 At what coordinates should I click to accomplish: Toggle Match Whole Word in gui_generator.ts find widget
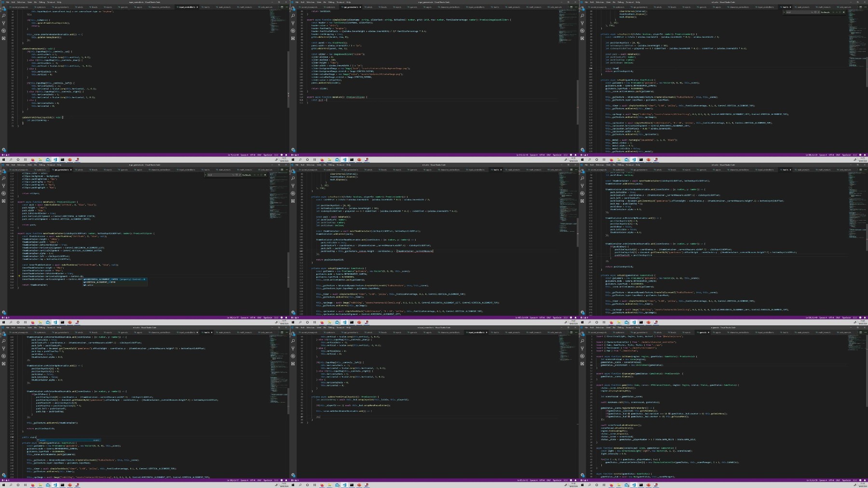pyautogui.click(x=237, y=175)
